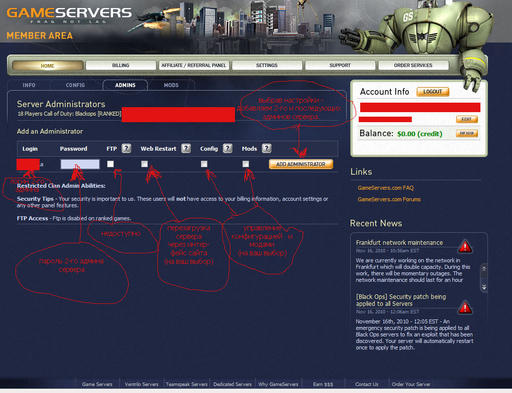Open the Config help question-mark icon
The width and height of the screenshot is (512, 393).
227,148
